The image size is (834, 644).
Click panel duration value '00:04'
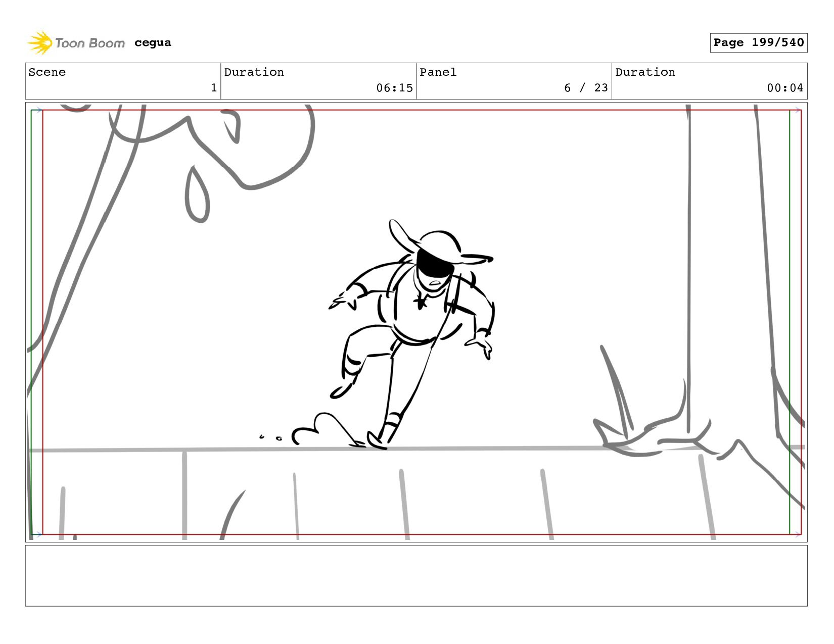click(x=785, y=88)
